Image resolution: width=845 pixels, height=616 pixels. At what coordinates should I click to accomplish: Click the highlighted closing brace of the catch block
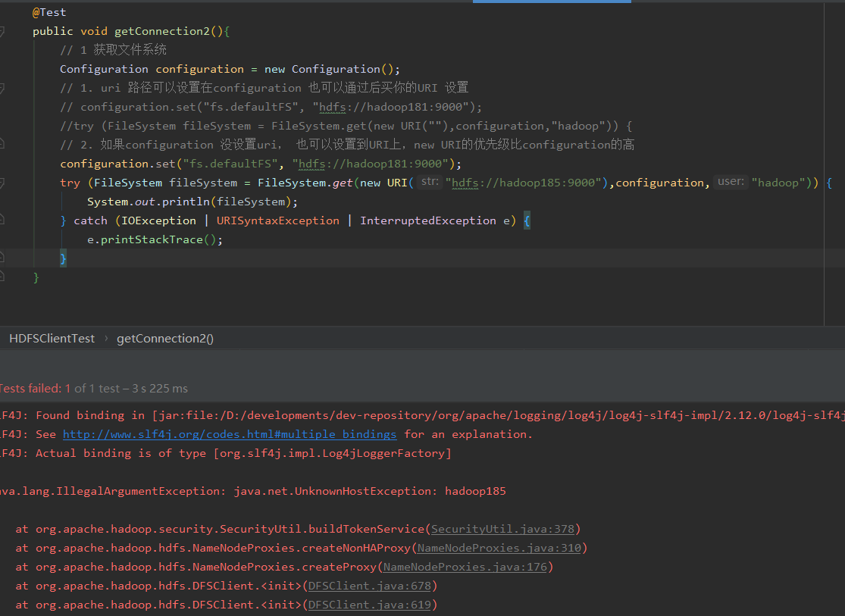[63, 258]
